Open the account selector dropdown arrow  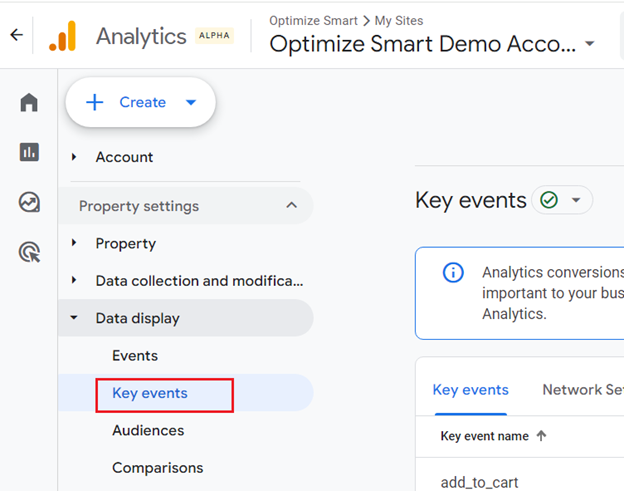click(x=590, y=43)
